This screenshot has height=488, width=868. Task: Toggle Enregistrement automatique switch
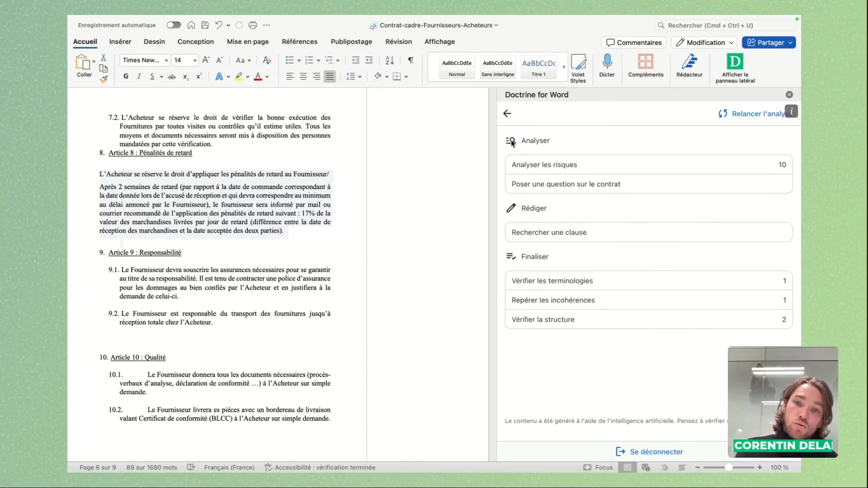click(174, 25)
